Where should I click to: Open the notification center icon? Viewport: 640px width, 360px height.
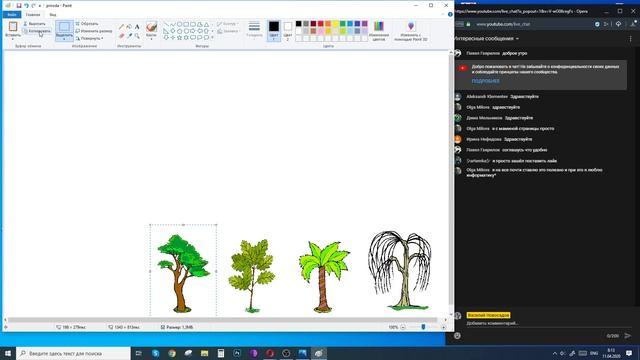629,353
